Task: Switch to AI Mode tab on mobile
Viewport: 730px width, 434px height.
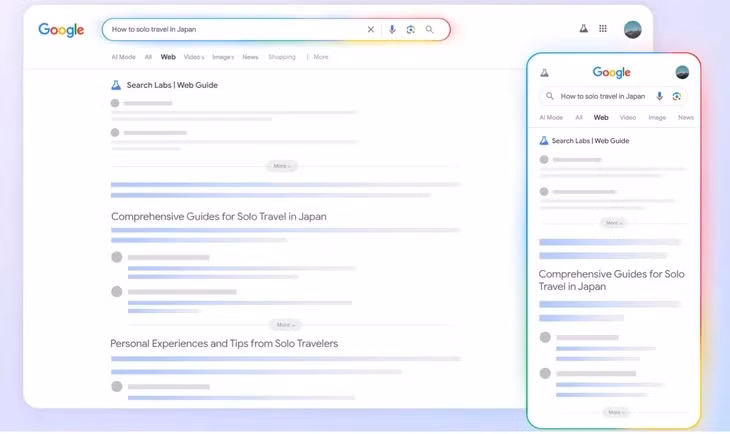Action: (551, 118)
